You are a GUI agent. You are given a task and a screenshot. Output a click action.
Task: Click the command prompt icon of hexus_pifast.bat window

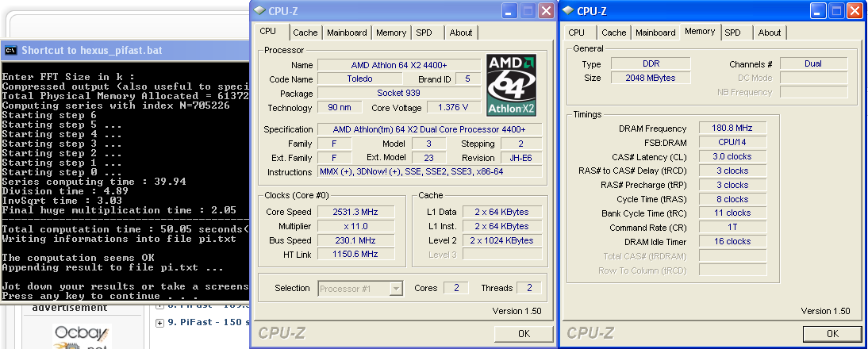pos(10,50)
